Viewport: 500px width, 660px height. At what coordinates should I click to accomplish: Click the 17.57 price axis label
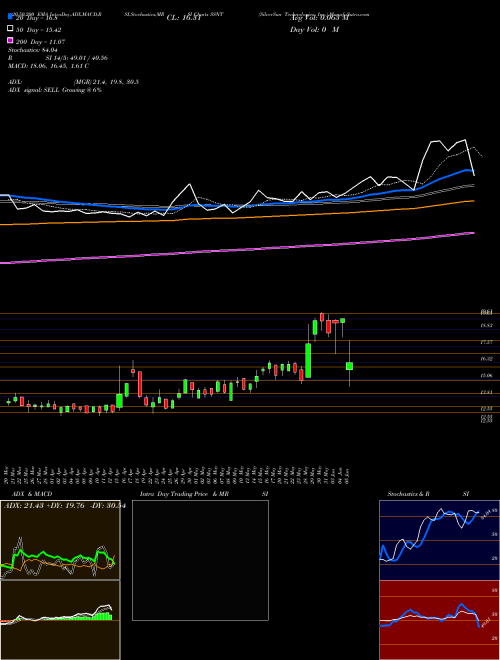tap(486, 342)
